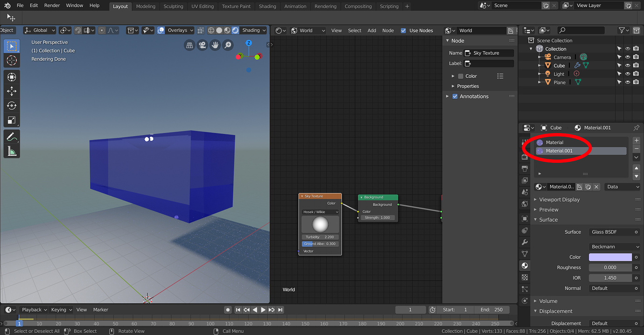644x335 pixels.
Task: Select the Measure tool
Action: pyautogui.click(x=12, y=151)
